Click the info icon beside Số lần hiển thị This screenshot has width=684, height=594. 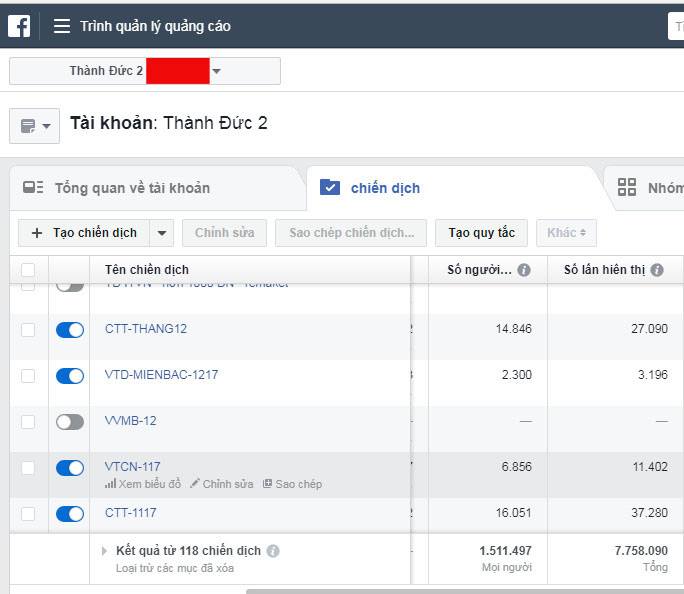tap(657, 270)
